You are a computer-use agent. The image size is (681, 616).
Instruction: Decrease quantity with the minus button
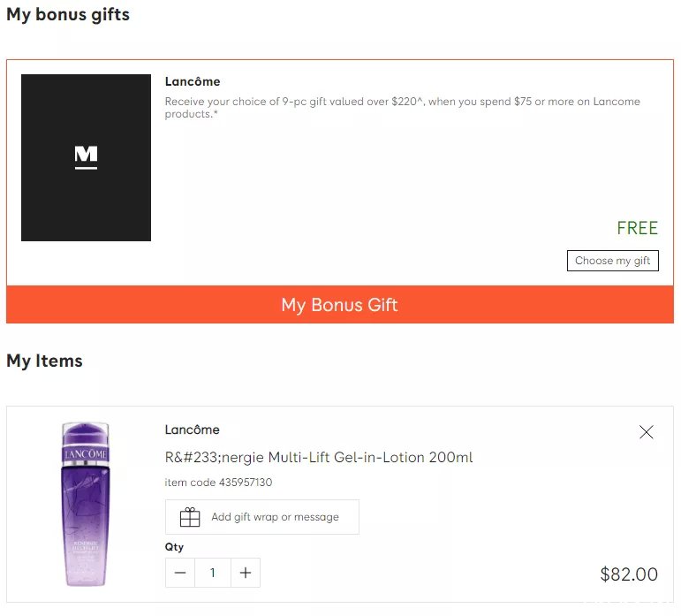[180, 573]
